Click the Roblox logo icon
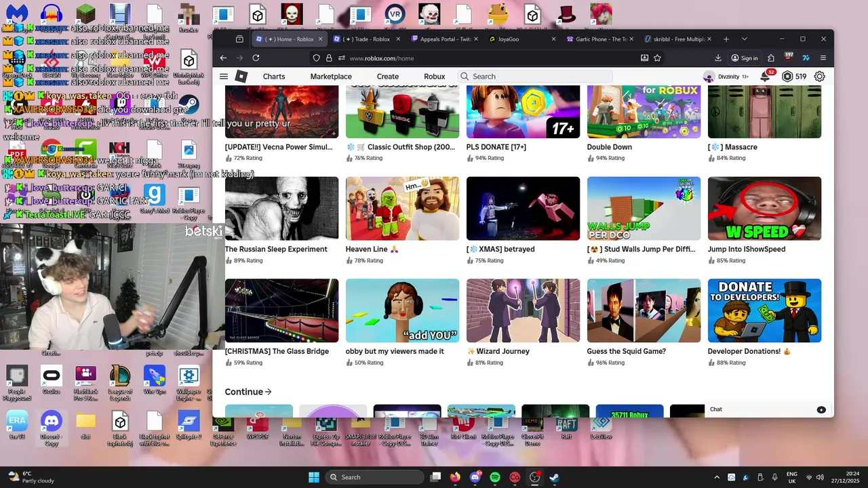The width and height of the screenshot is (868, 488). (x=241, y=77)
